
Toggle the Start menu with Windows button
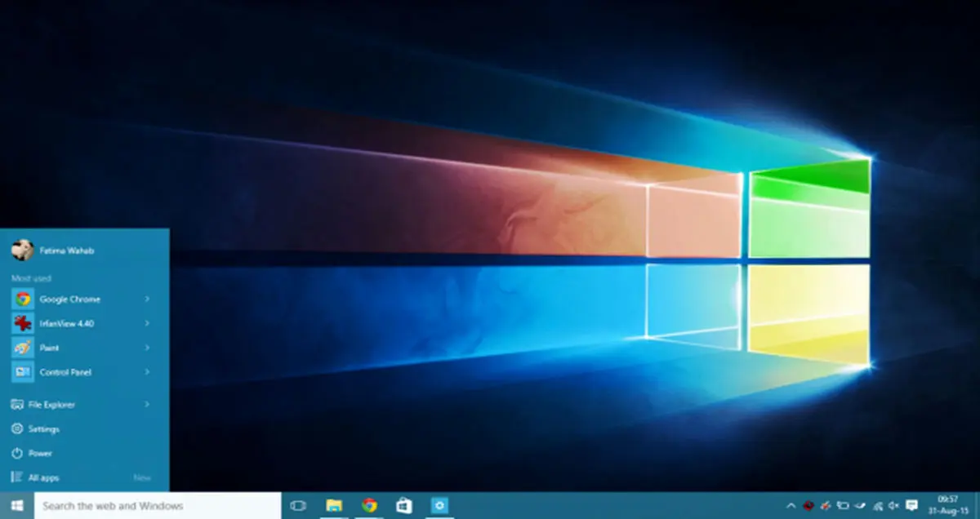pyautogui.click(x=16, y=506)
